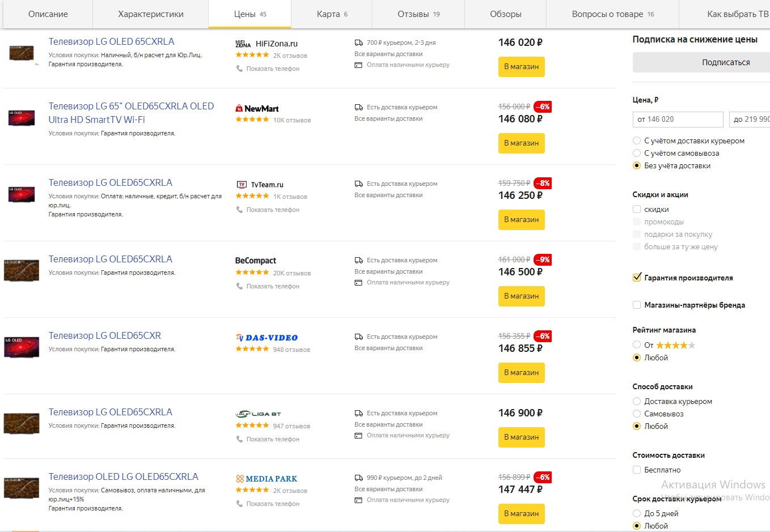Select С учётом доставки курьером radio
The width and height of the screenshot is (770, 532).
(637, 141)
